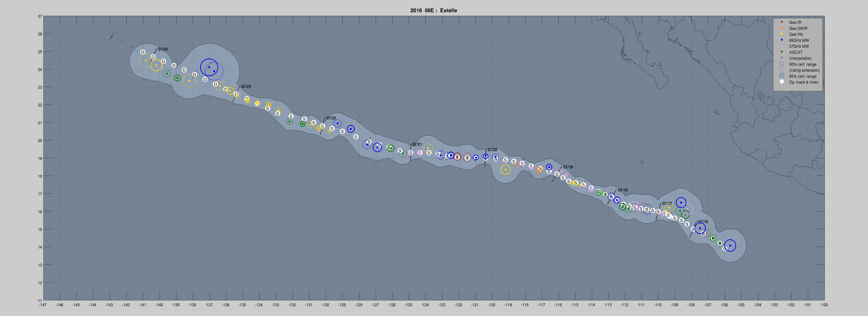Click the 37GHz MW pink legend dot
868x316 pixels.
pos(781,46)
